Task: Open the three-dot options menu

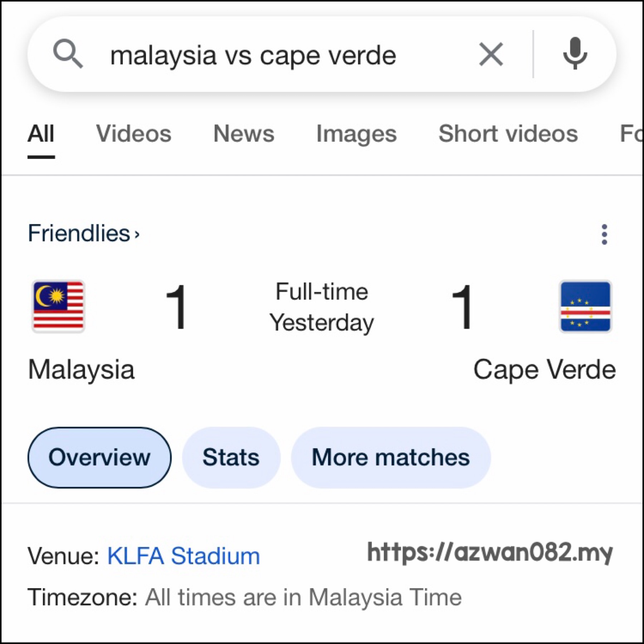Action: tap(604, 234)
